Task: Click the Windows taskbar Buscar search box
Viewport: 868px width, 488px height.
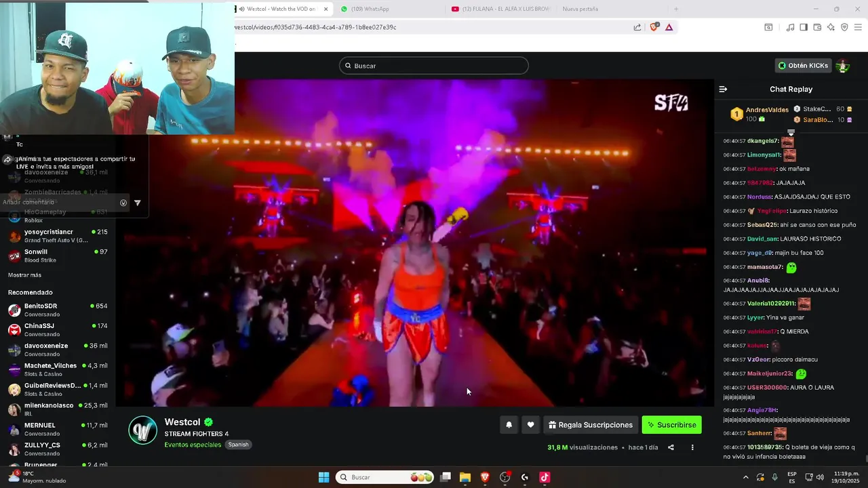Action: click(385, 477)
